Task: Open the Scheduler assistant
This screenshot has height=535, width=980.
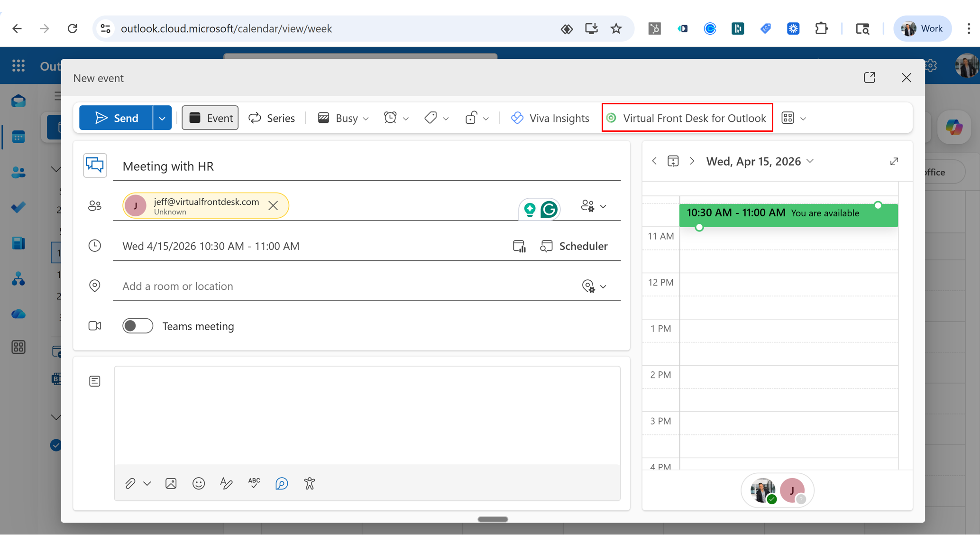Action: tap(574, 246)
